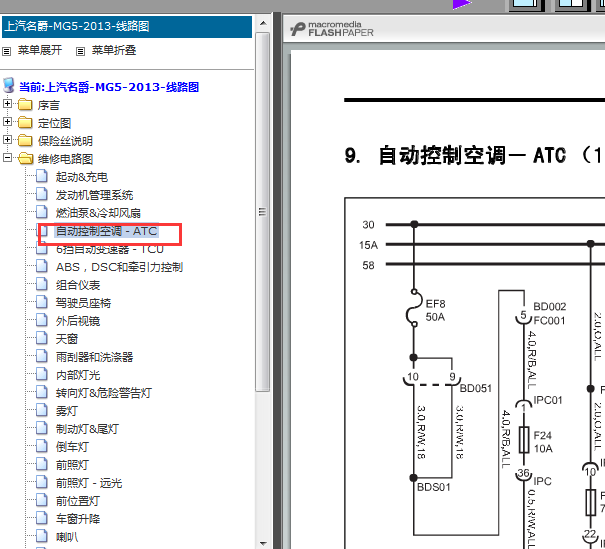Click the page icon beside 起动&充电
Screen dimensions: 605x549
coord(42,176)
